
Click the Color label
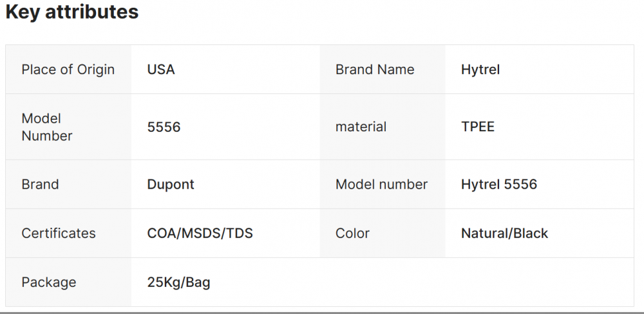[352, 233]
